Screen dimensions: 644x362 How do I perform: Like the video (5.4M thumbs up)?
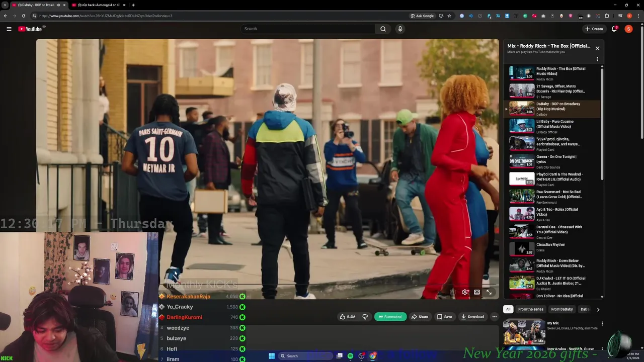pyautogui.click(x=348, y=317)
